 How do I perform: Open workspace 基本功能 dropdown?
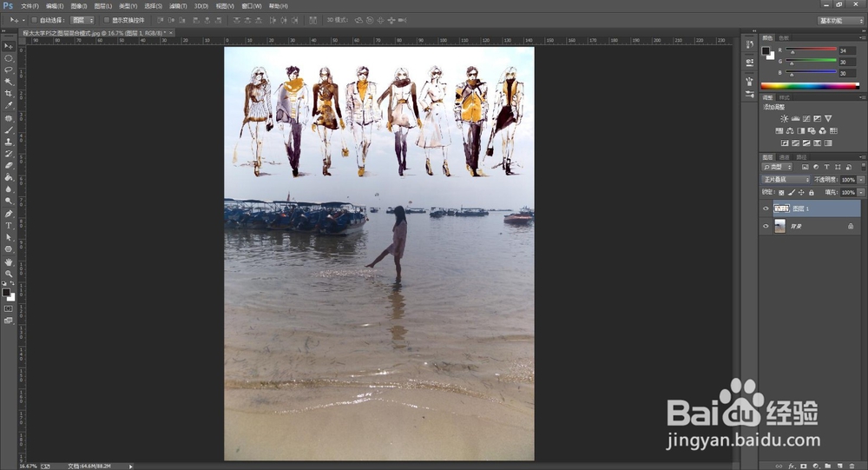[840, 21]
